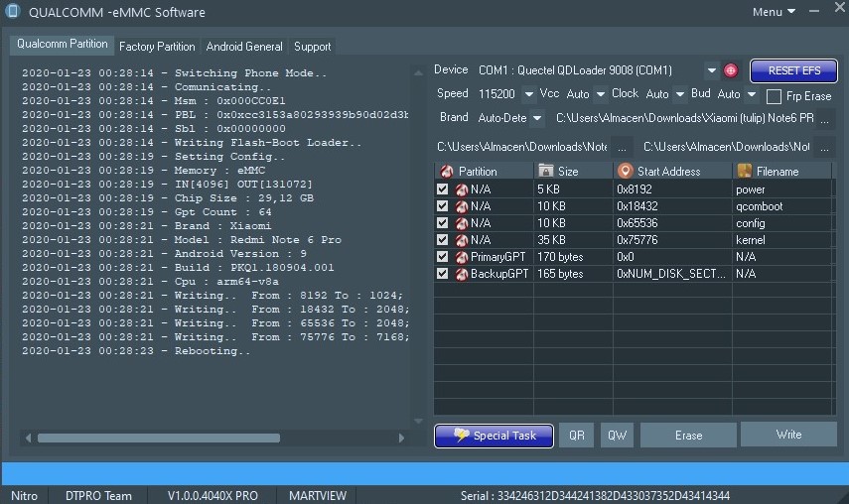Click the QR button
The image size is (849, 504).
coord(577,436)
